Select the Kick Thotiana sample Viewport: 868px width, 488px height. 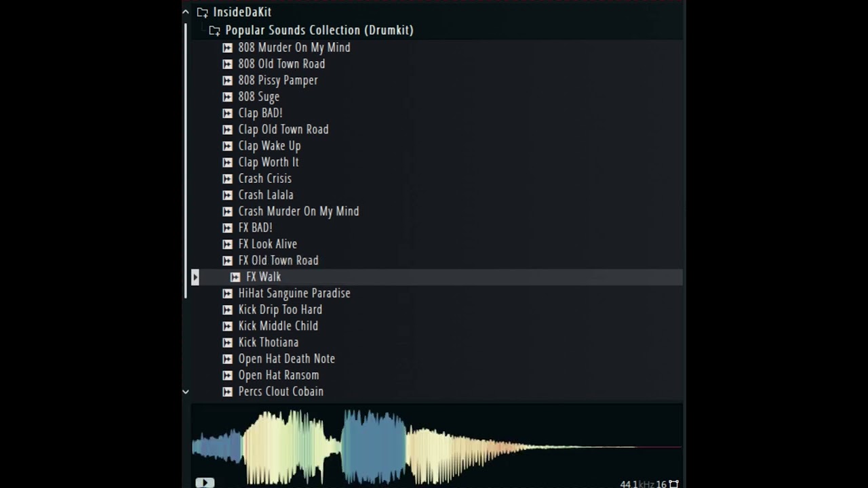click(269, 342)
